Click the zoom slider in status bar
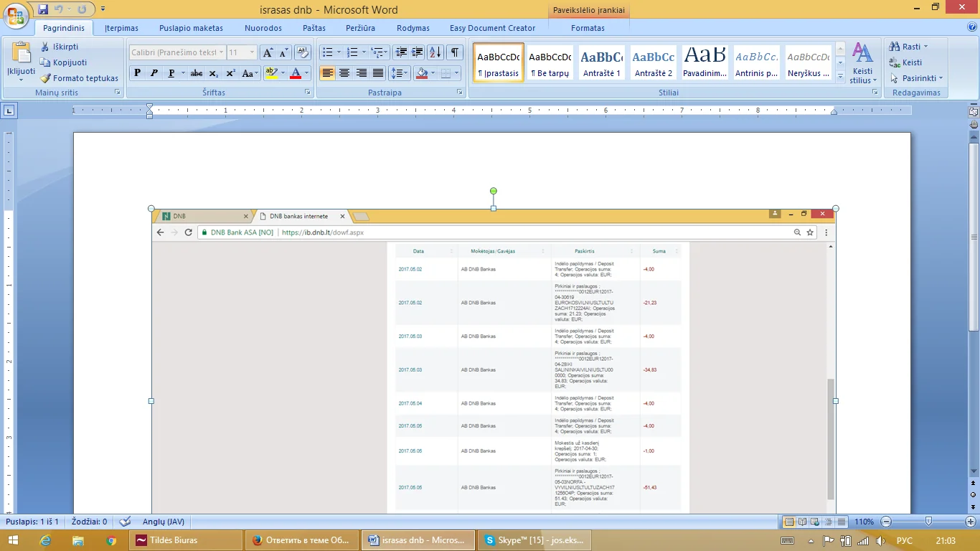The width and height of the screenshot is (980, 551). pyautogui.click(x=928, y=522)
